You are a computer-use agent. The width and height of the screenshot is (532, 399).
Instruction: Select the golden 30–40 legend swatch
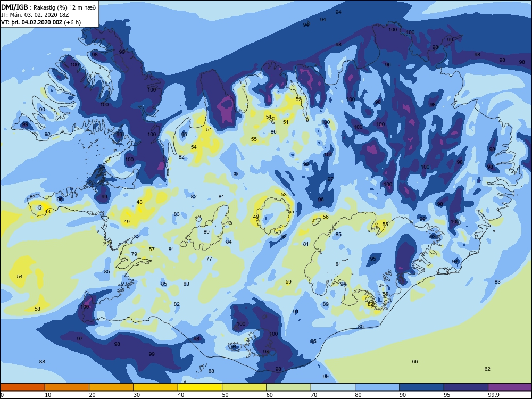point(156,387)
